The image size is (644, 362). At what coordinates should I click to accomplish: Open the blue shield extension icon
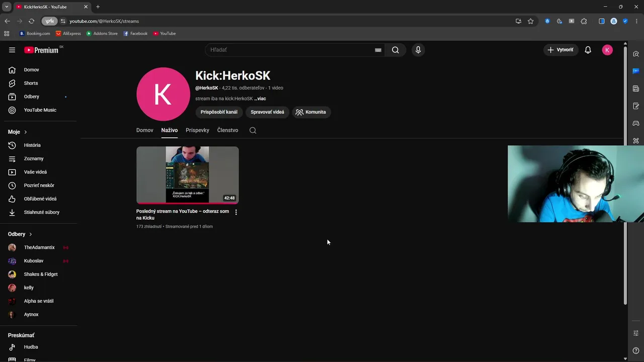[x=625, y=21]
